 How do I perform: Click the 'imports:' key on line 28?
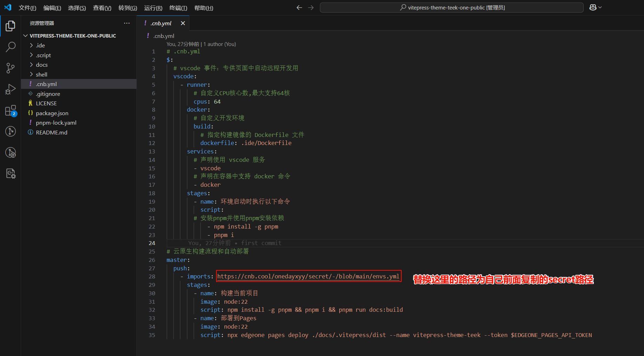200,276
